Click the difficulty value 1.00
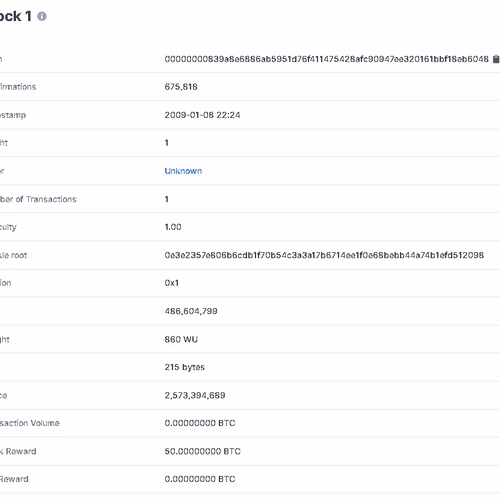 click(173, 227)
